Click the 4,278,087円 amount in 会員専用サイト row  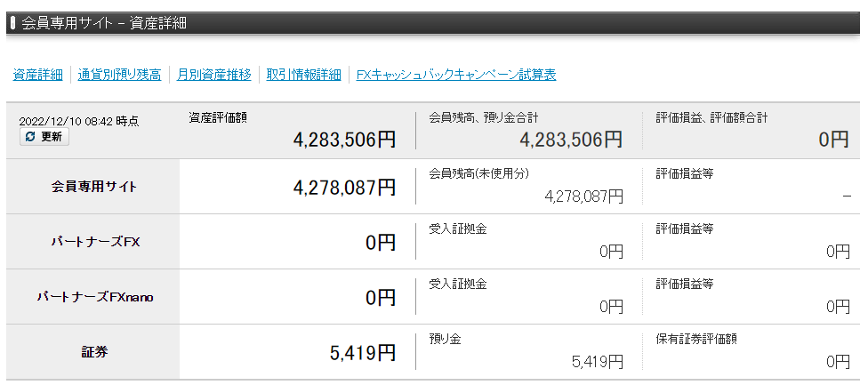(x=344, y=187)
